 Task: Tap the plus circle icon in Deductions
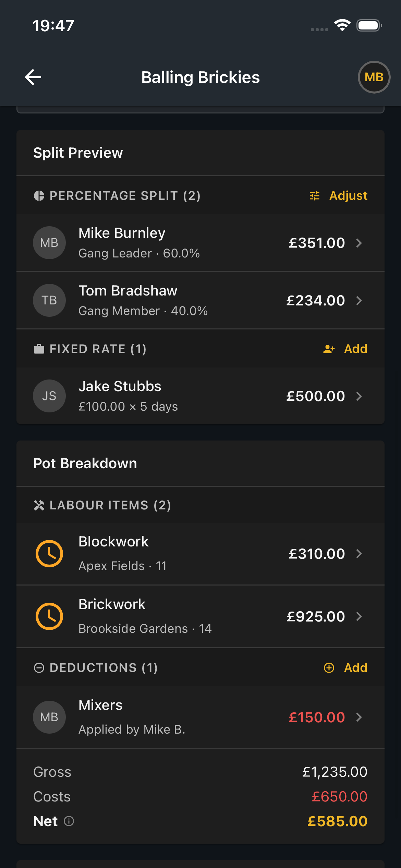click(329, 668)
